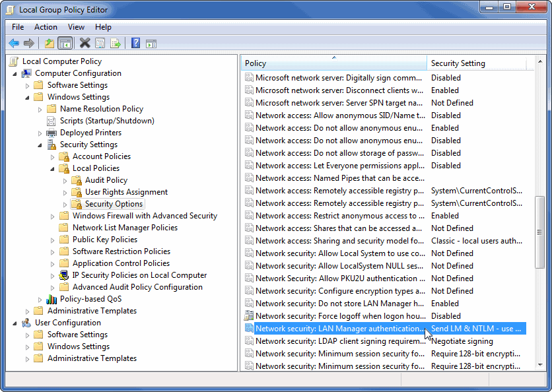The image size is (552, 392).
Task: Select Windows Firewall with Advanced Security
Action: pyautogui.click(x=145, y=216)
